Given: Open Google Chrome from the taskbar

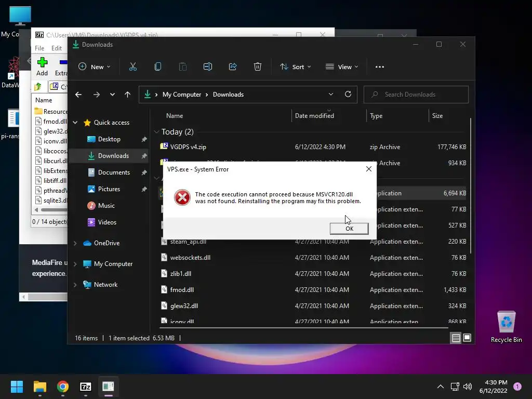Looking at the screenshot, I should (63, 387).
